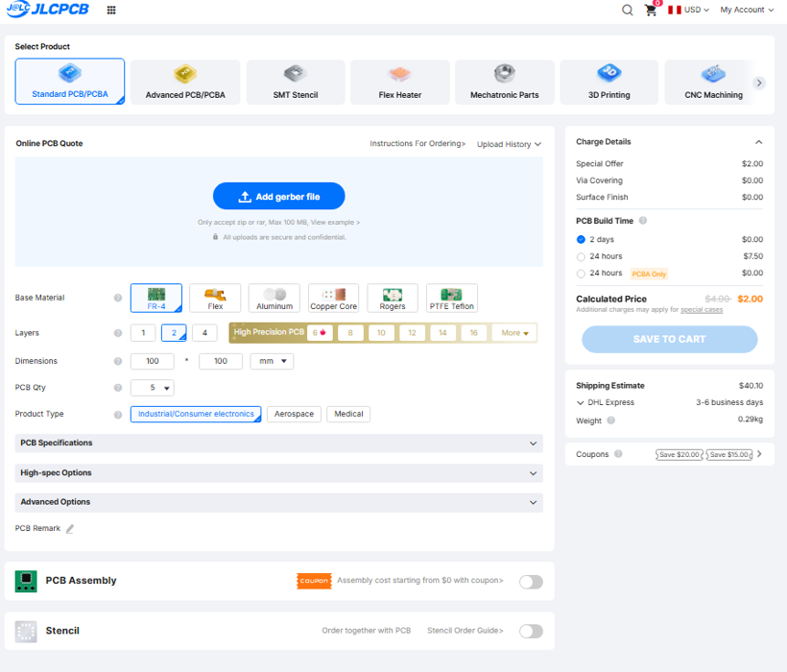
Task: Click help icon next to Layers
Action: (118, 333)
